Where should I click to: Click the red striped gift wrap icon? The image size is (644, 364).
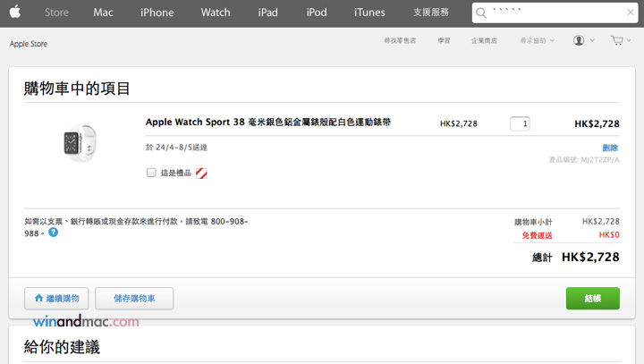coord(201,173)
